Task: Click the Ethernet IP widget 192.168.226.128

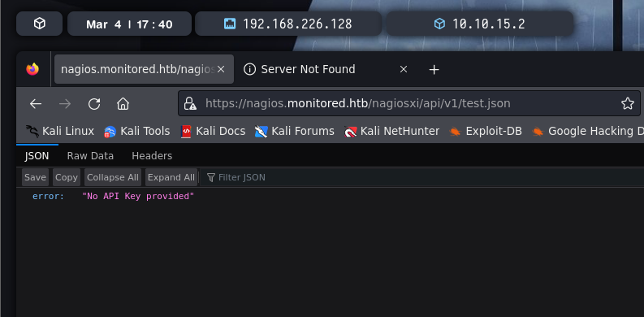Action: click(x=288, y=24)
